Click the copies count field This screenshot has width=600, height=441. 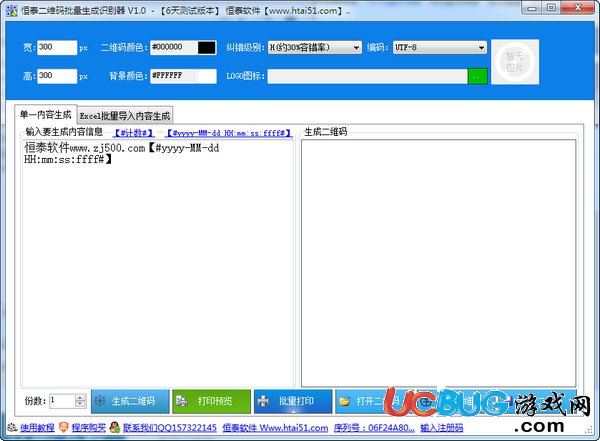(62, 401)
